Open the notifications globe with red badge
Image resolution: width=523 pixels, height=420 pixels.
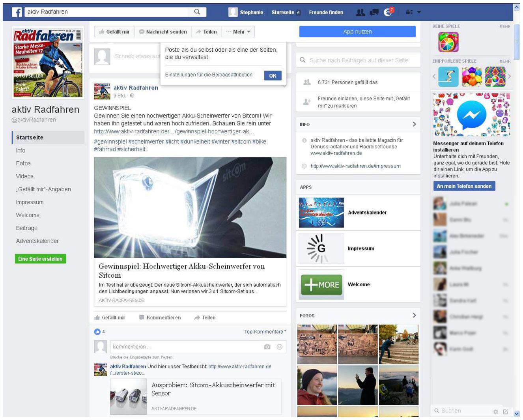[x=388, y=12]
